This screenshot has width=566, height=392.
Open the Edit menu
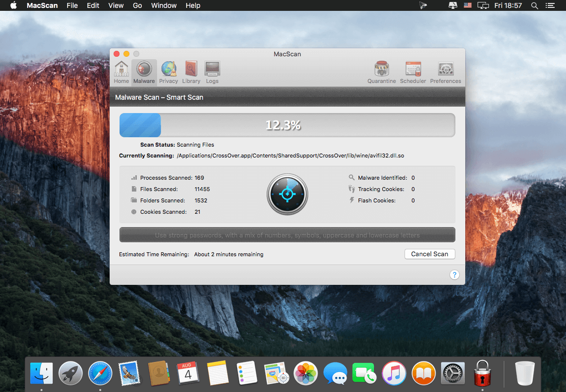coord(93,5)
